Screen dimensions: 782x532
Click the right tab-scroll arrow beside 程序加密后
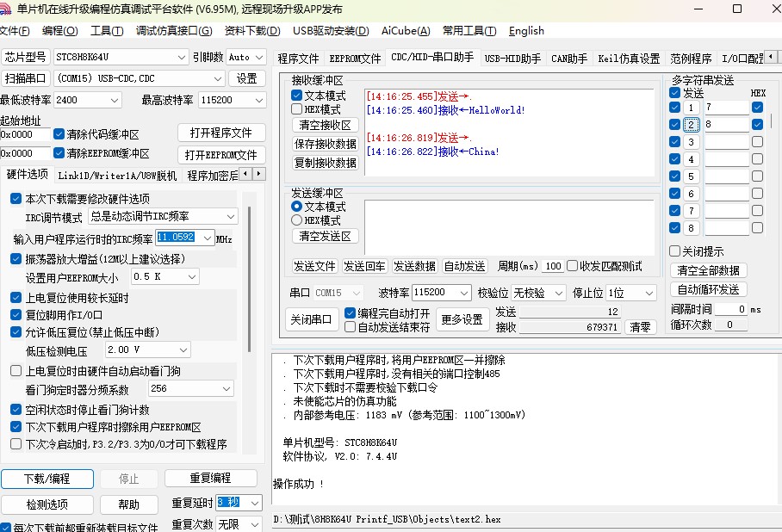[x=259, y=174]
